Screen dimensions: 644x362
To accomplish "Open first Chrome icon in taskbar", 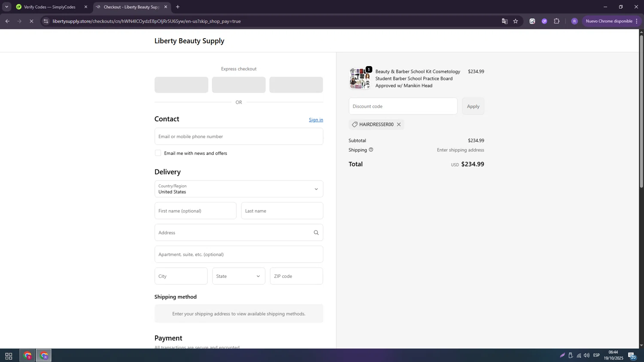I will [x=27, y=356].
